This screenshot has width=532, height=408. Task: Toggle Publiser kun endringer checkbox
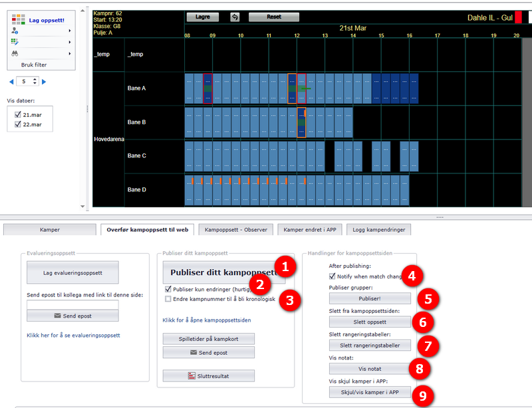point(168,289)
